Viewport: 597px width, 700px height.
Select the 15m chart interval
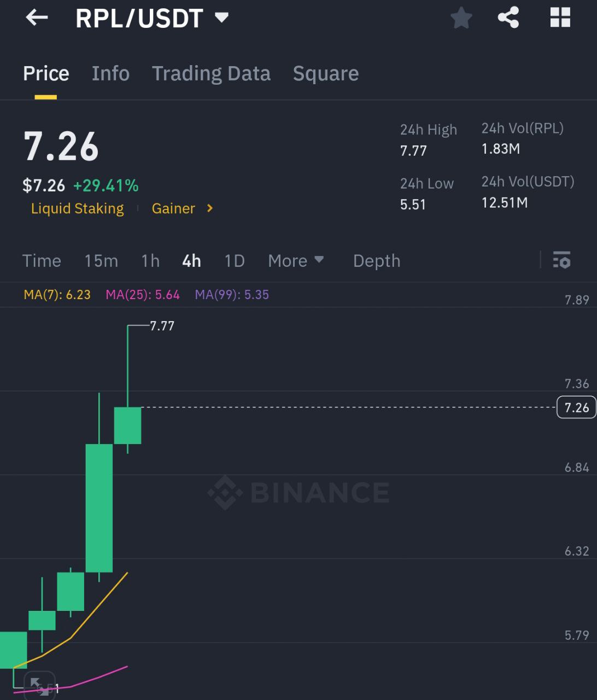[101, 260]
